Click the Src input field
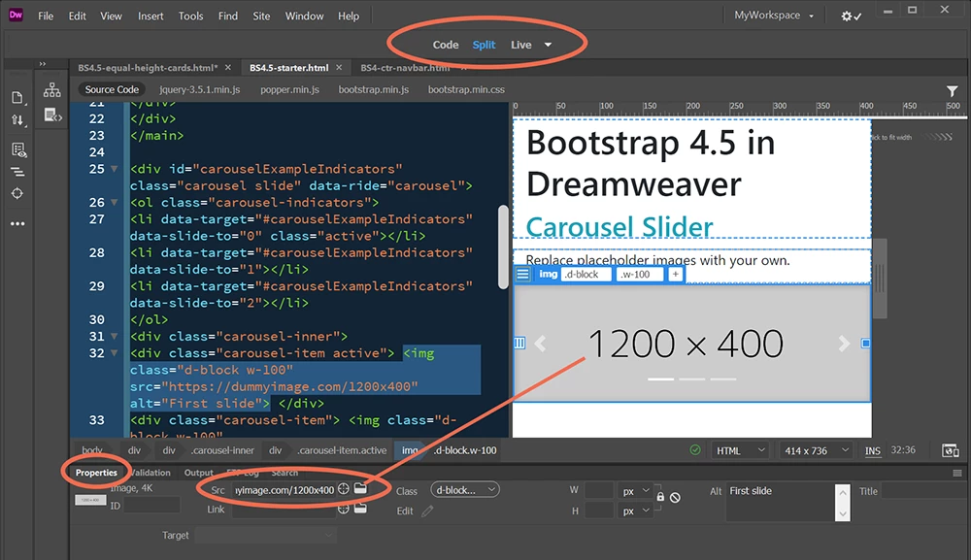The height and width of the screenshot is (560, 971). point(285,490)
